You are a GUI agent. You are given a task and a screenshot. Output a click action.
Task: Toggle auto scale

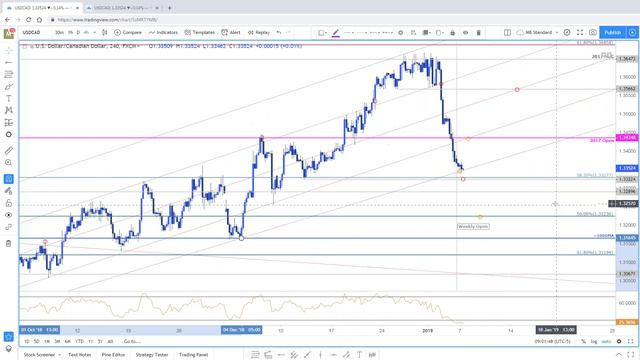[x=607, y=341]
